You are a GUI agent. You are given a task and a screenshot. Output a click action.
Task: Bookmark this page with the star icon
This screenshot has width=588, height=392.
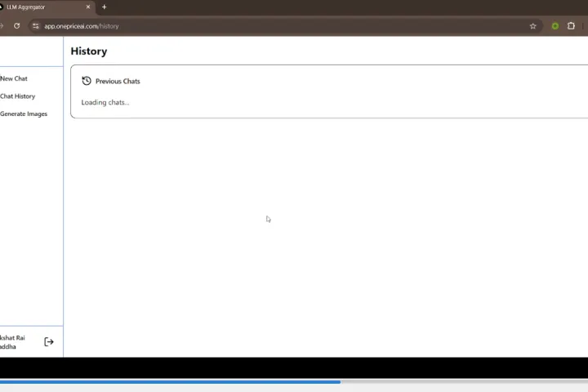pyautogui.click(x=533, y=26)
